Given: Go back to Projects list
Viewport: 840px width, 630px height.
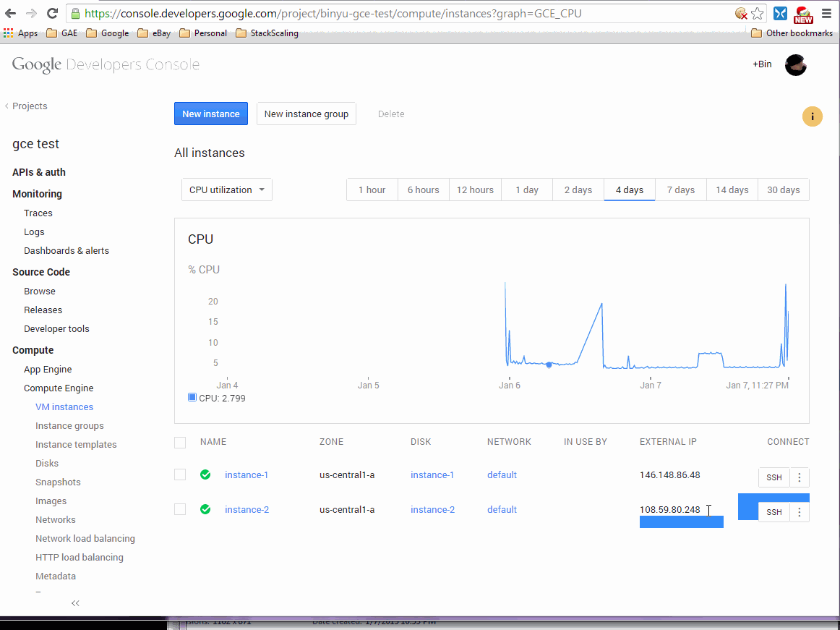Looking at the screenshot, I should pyautogui.click(x=26, y=106).
